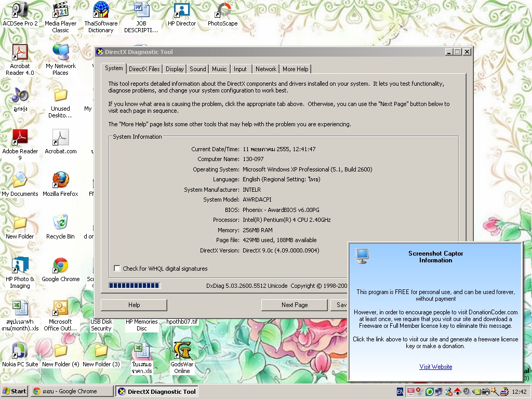Click the Next Page button
The height and width of the screenshot is (399, 532).
coord(295,305)
